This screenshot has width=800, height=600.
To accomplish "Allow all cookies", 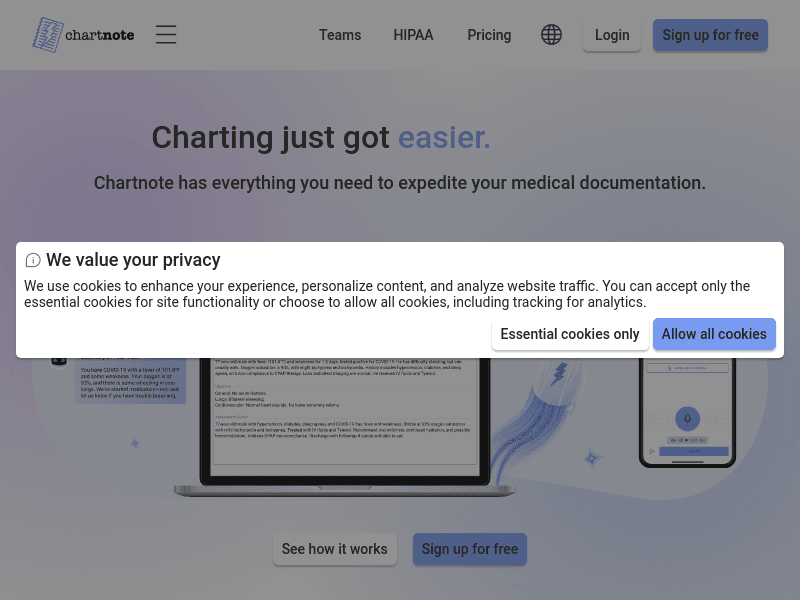I will (x=714, y=334).
